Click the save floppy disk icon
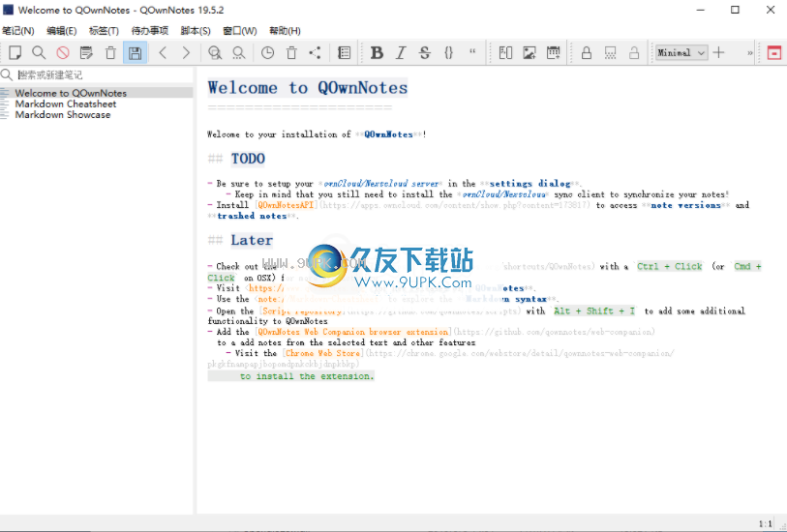 pos(135,52)
